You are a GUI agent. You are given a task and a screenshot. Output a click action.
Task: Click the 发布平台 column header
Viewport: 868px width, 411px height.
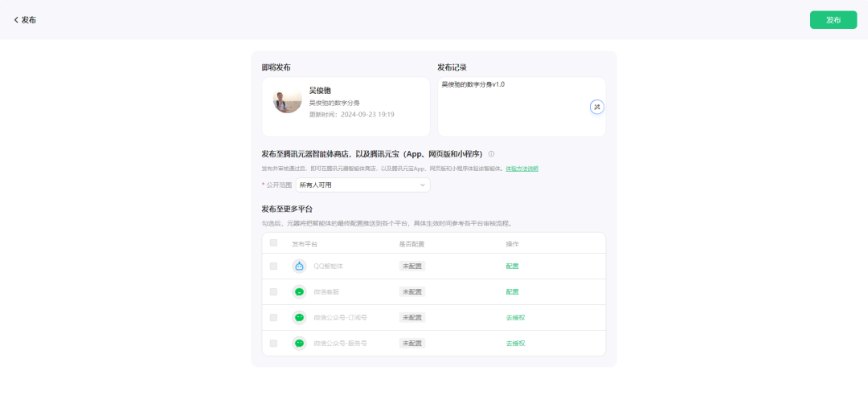point(305,244)
